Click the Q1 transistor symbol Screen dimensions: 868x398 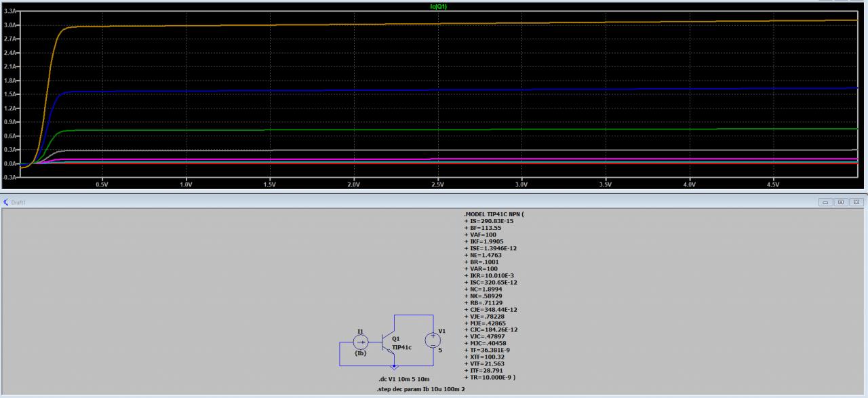(x=386, y=342)
